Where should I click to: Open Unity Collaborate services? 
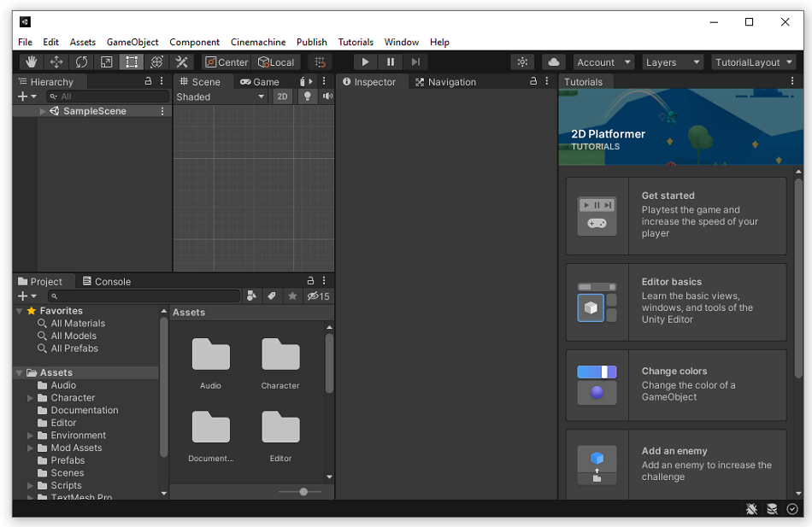(522, 62)
